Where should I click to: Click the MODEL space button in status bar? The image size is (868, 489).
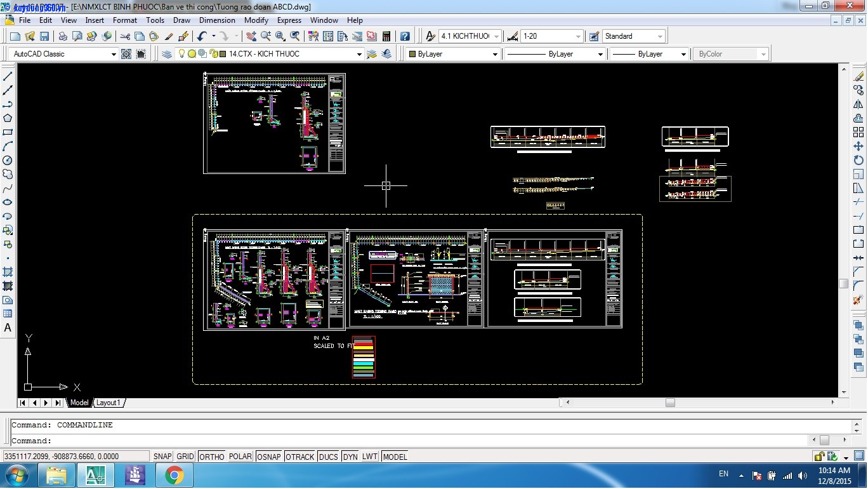coord(395,457)
